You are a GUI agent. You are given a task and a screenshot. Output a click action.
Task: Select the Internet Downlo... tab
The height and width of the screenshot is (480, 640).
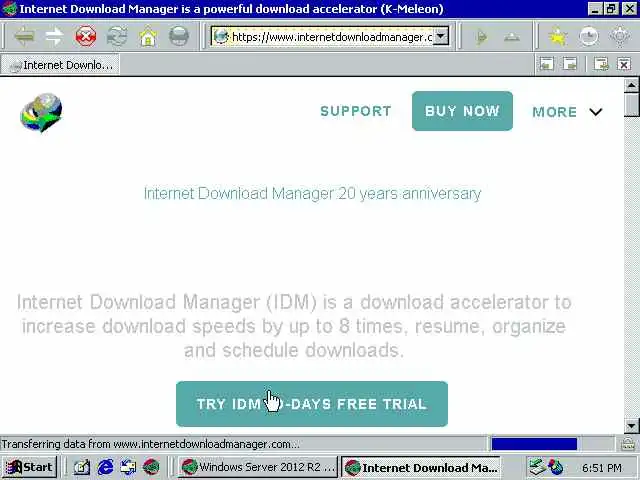(60, 65)
